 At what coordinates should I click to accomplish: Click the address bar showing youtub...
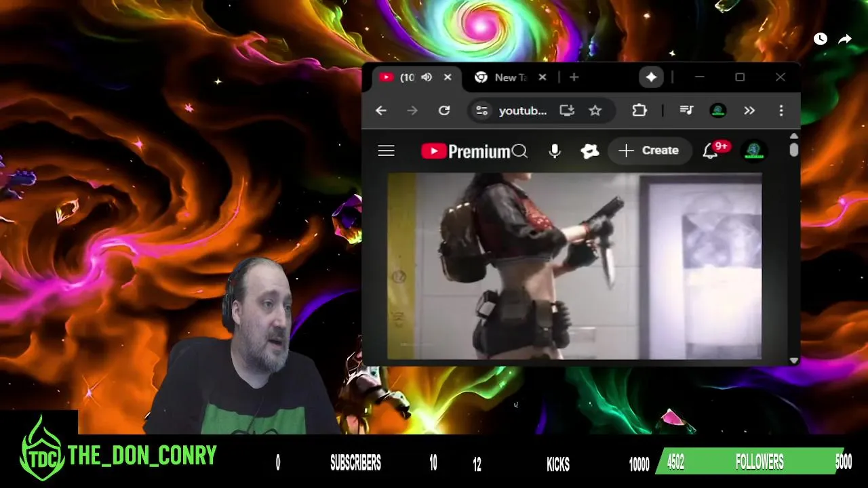point(522,110)
